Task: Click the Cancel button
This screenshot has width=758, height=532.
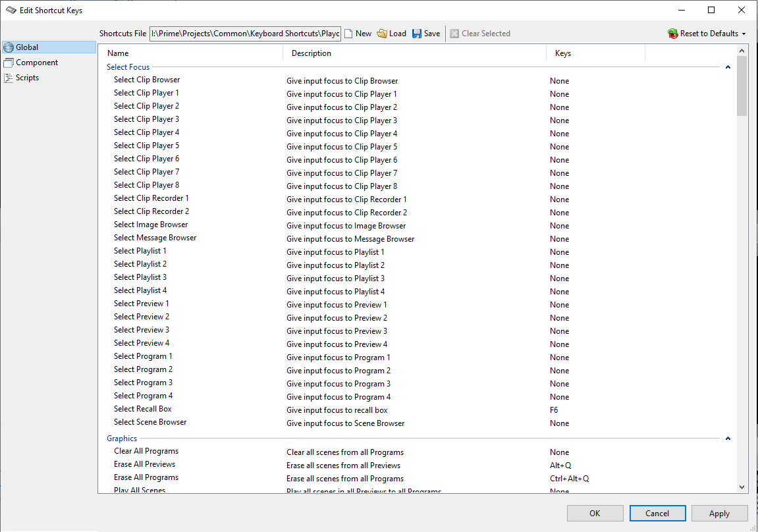Action: pyautogui.click(x=657, y=514)
